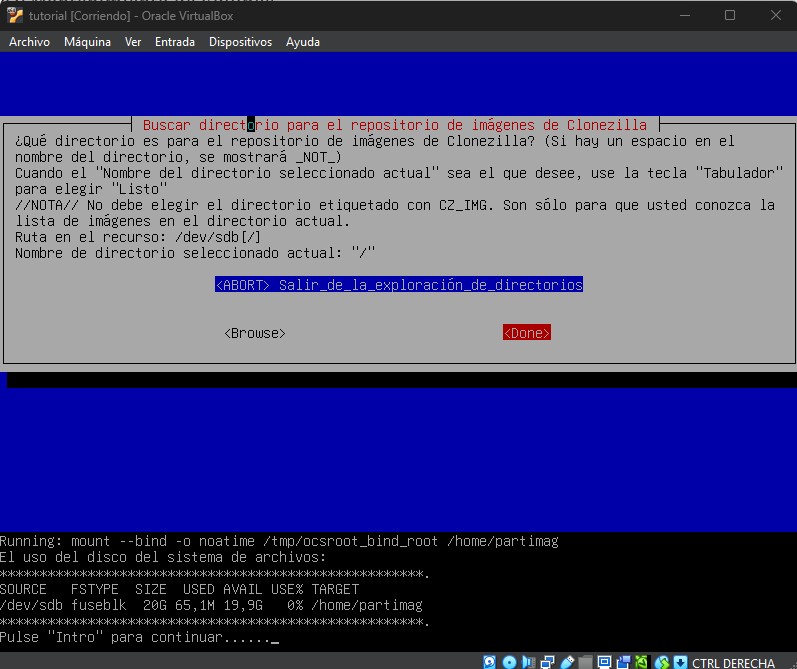Open the Ayuda menu
This screenshot has width=797, height=669.
(x=303, y=42)
